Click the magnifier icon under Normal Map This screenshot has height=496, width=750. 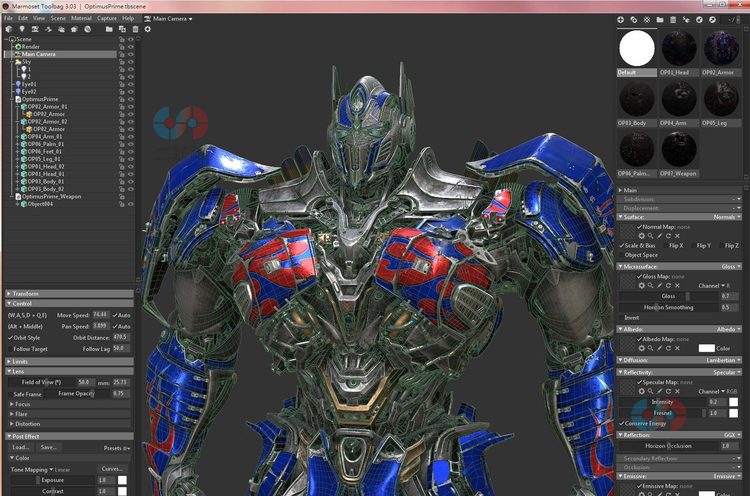click(x=651, y=236)
